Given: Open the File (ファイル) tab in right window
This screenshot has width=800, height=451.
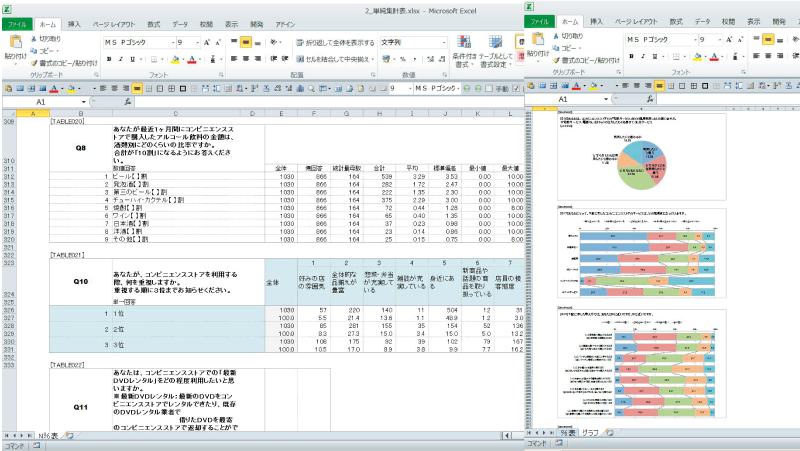Looking at the screenshot, I should 539,21.
